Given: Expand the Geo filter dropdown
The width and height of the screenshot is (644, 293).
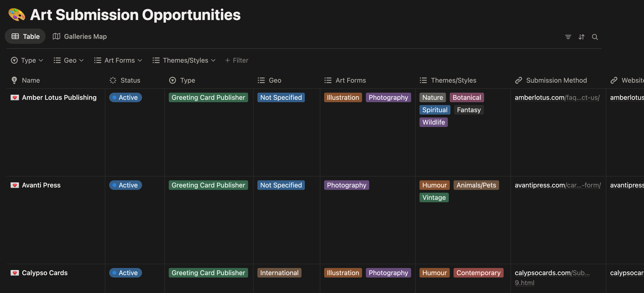Looking at the screenshot, I should (68, 61).
